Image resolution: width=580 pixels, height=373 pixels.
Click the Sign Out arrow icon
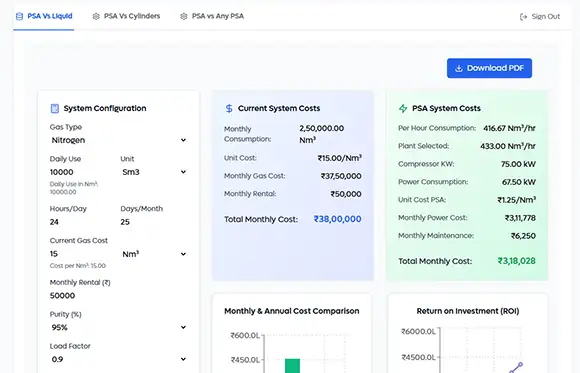tap(523, 17)
